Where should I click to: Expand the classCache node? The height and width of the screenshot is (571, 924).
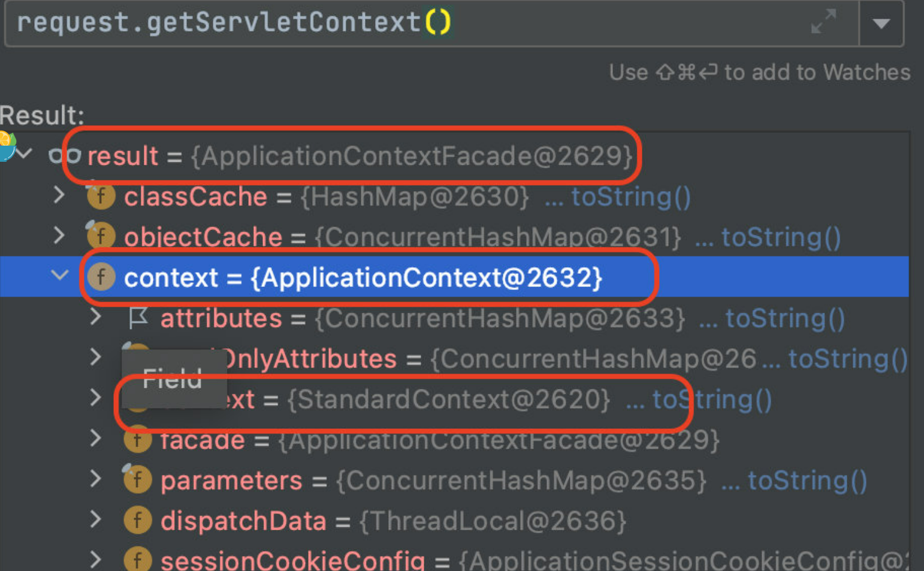tap(59, 195)
